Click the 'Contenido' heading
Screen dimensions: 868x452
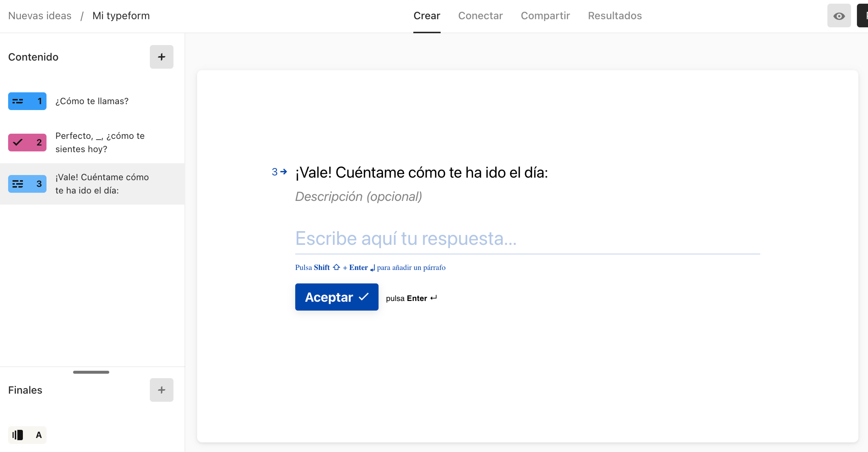[33, 57]
